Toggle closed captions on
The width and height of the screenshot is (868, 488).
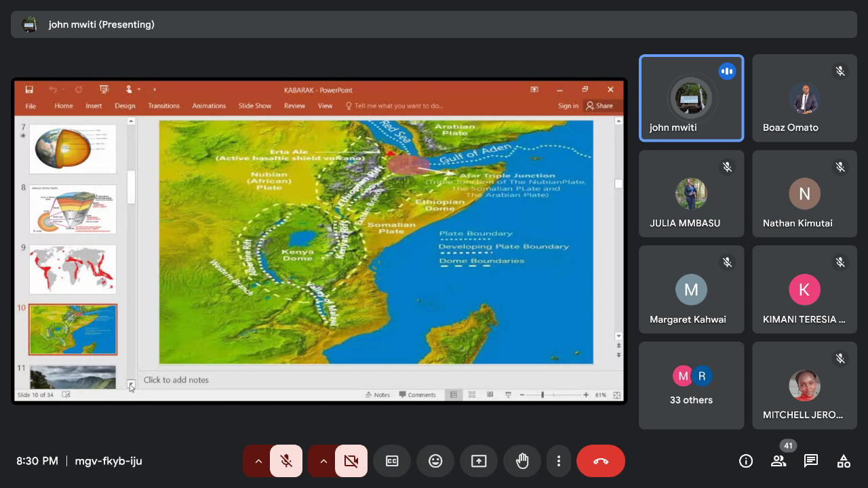pos(392,461)
